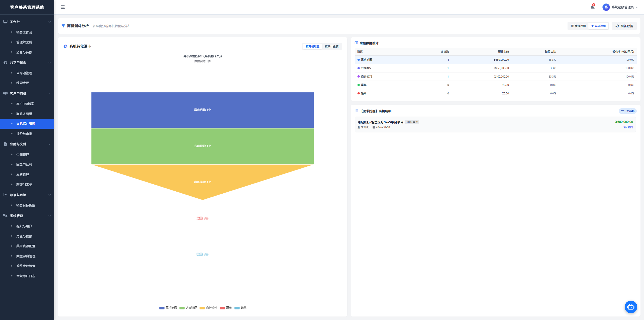Collapse the 客户与商机 sidebar group
Viewport: 644px width, 320px height.
point(50,93)
